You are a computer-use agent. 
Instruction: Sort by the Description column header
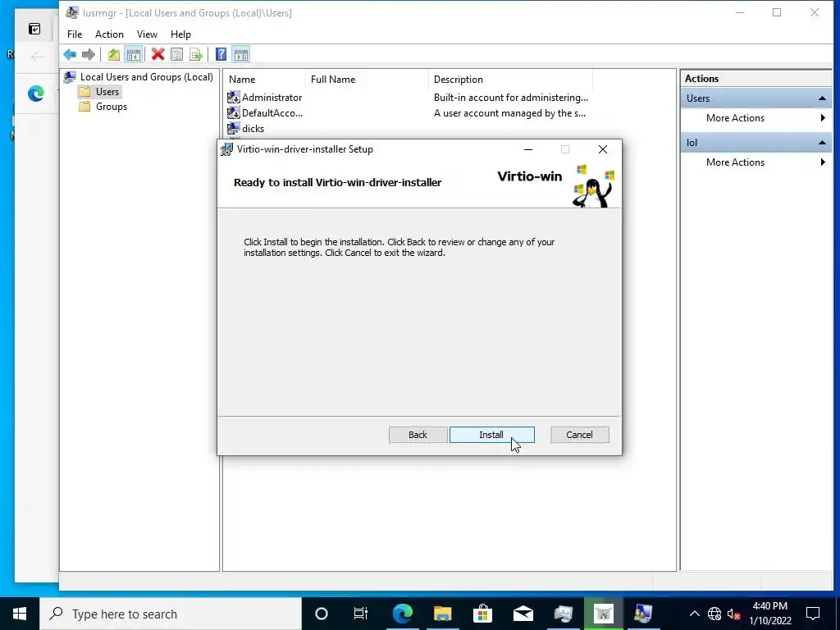pos(510,80)
